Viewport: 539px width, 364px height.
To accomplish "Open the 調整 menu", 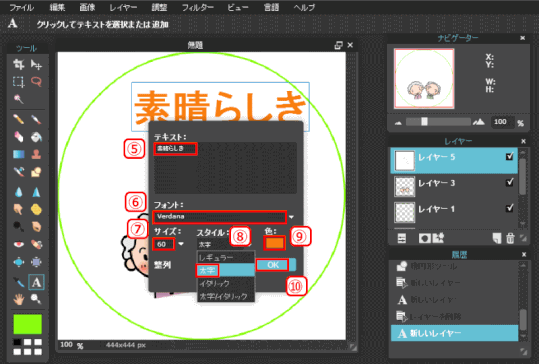I will [160, 7].
